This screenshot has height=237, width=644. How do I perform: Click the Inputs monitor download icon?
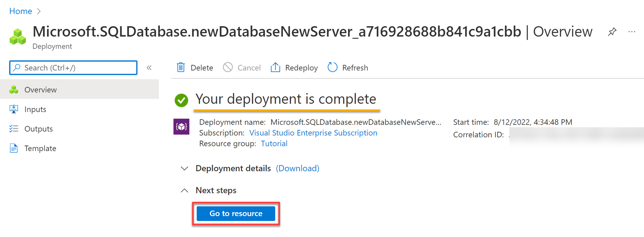click(x=14, y=109)
